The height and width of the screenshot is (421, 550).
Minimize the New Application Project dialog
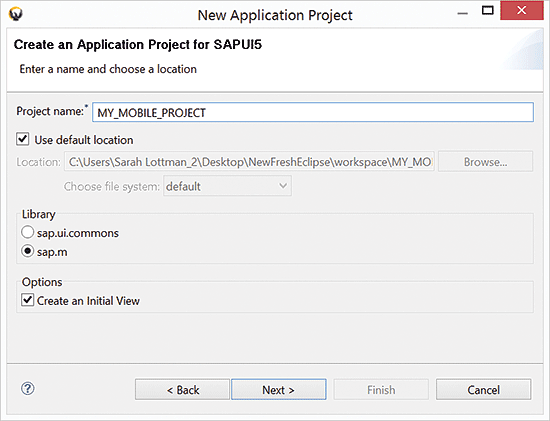[463, 13]
